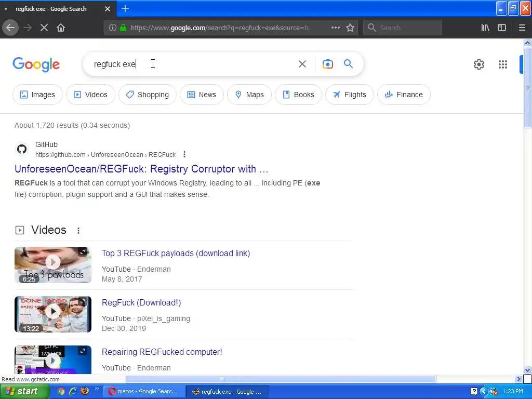
Task: Click the green padlock security icon
Action: coord(123,28)
